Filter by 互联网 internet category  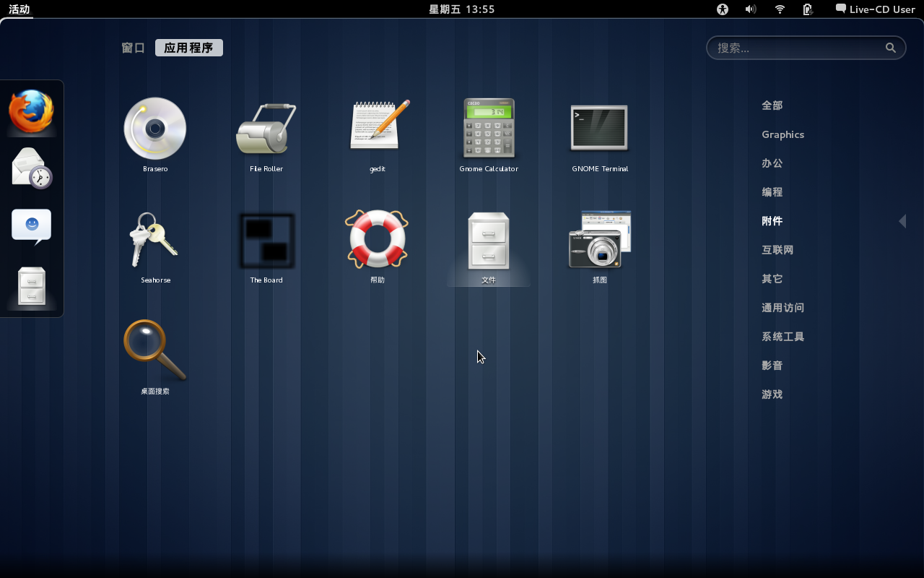click(x=777, y=250)
